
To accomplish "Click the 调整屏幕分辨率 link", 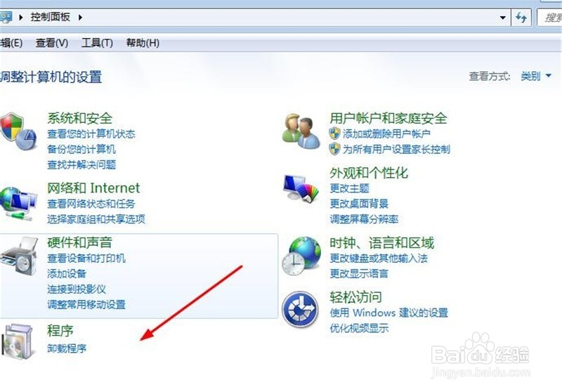I will tap(364, 219).
